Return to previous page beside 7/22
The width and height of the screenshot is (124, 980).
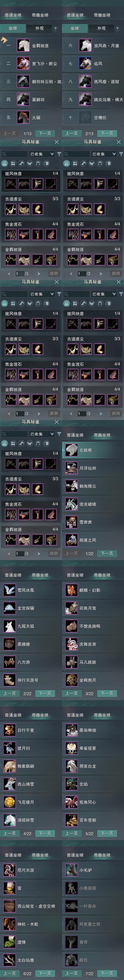pos(72,974)
